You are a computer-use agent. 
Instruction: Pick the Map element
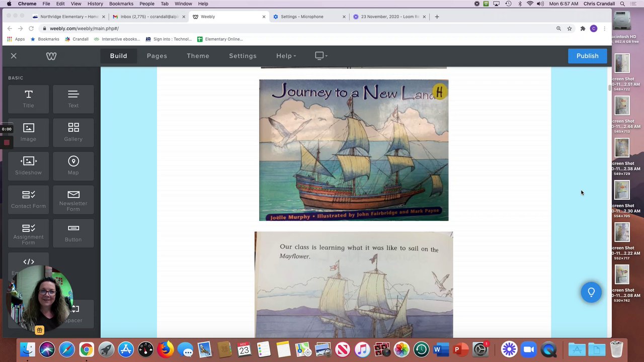click(73, 166)
